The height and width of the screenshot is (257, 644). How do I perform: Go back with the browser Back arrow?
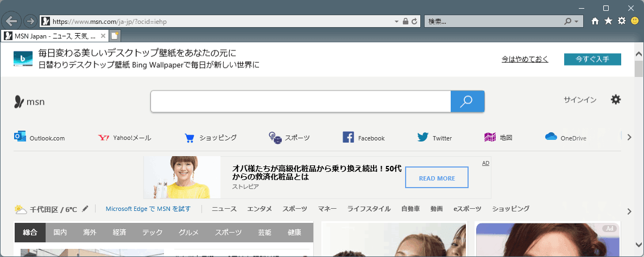pos(11,21)
